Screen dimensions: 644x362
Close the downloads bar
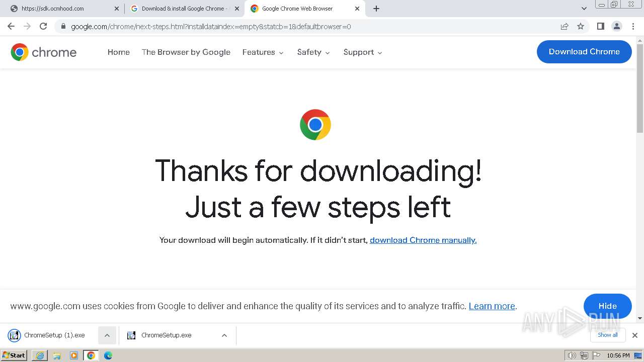[x=635, y=335]
